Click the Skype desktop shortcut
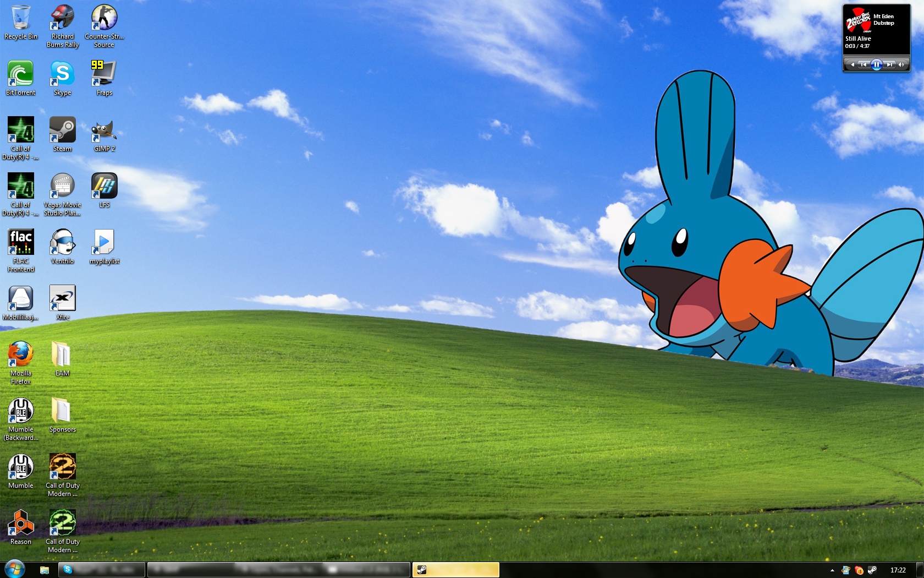Screen dimensions: 924x578 pyautogui.click(x=63, y=78)
